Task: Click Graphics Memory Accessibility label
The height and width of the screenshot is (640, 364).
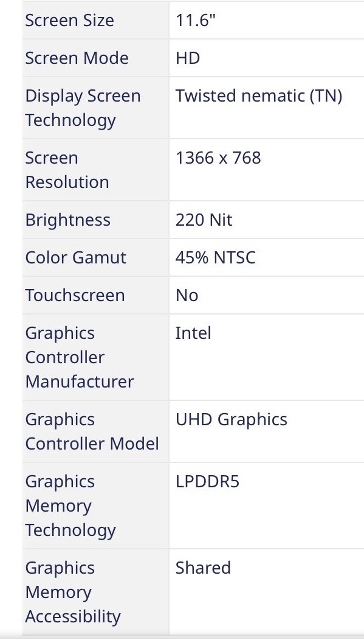Action: (x=73, y=593)
